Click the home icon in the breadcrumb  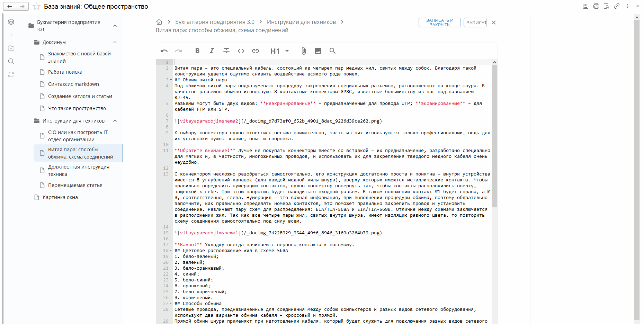pos(159,22)
